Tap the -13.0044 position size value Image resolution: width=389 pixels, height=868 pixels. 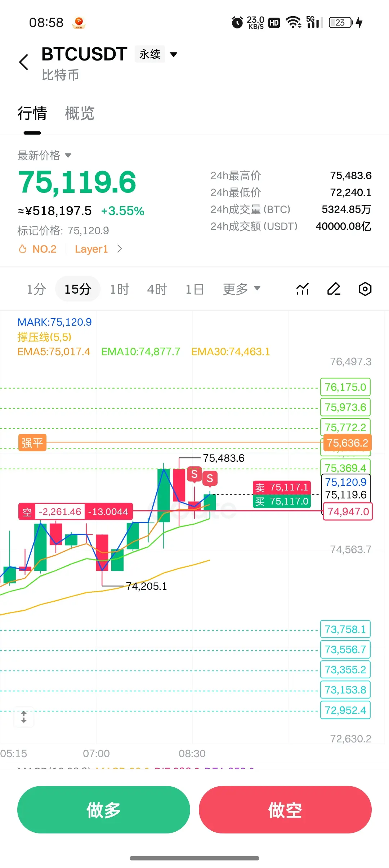[x=108, y=512]
